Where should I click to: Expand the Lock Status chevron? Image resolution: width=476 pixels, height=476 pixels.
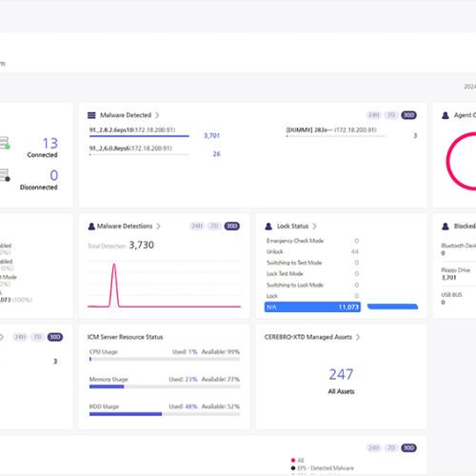[x=314, y=227]
